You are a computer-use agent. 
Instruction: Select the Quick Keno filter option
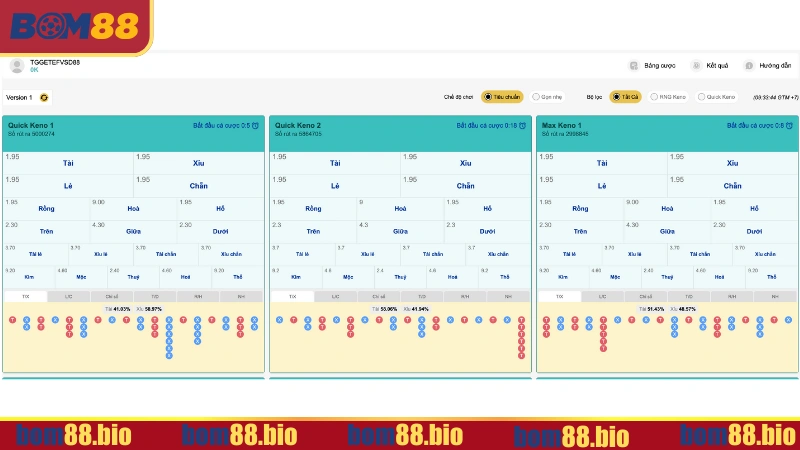(x=717, y=97)
